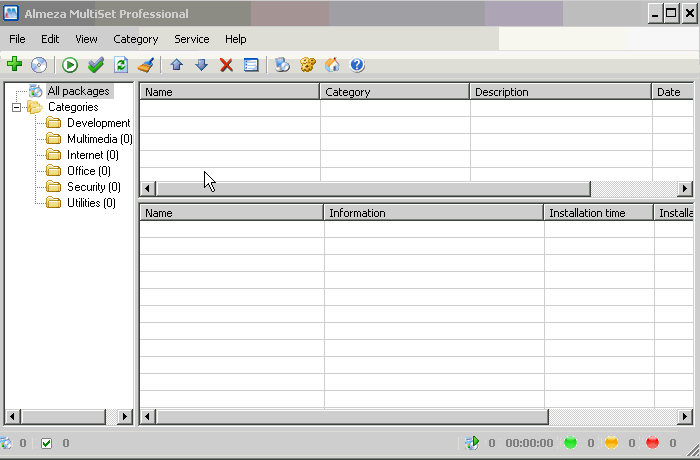This screenshot has height=460, width=700.
Task: Collapse the Categories tree node
Action: pyautogui.click(x=17, y=107)
